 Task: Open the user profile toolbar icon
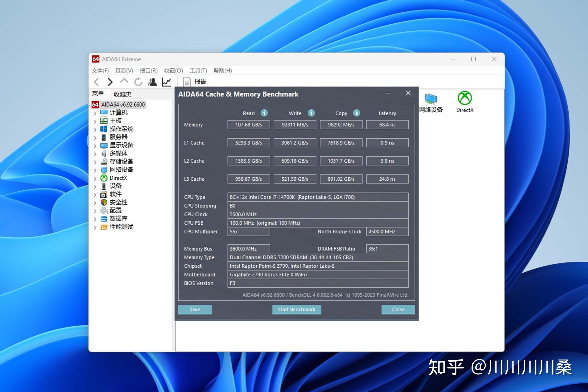pos(152,82)
